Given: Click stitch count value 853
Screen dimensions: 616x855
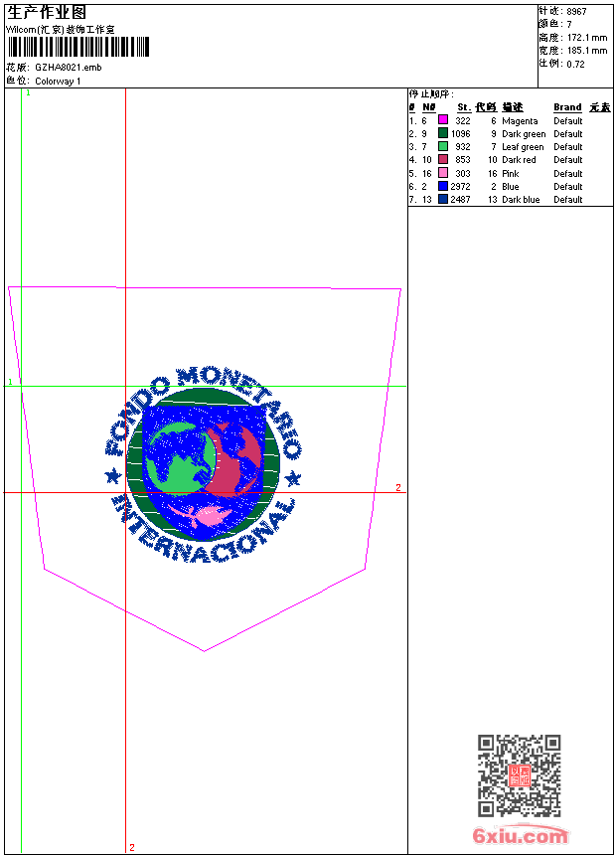Looking at the screenshot, I should (x=463, y=160).
